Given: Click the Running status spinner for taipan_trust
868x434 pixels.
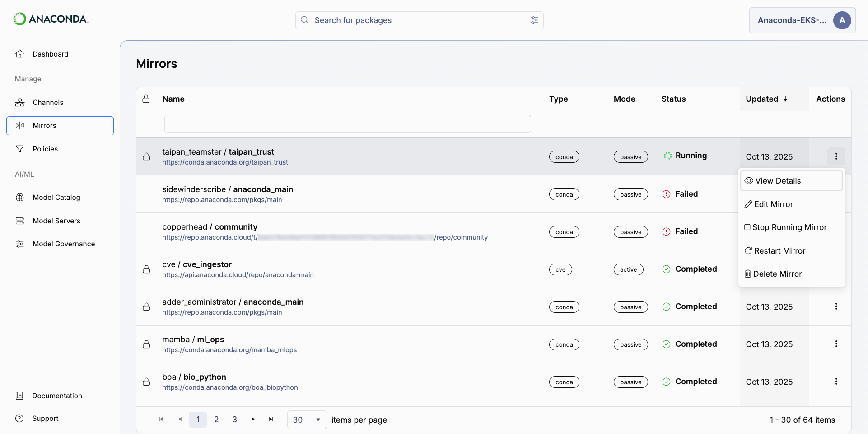Looking at the screenshot, I should [667, 156].
